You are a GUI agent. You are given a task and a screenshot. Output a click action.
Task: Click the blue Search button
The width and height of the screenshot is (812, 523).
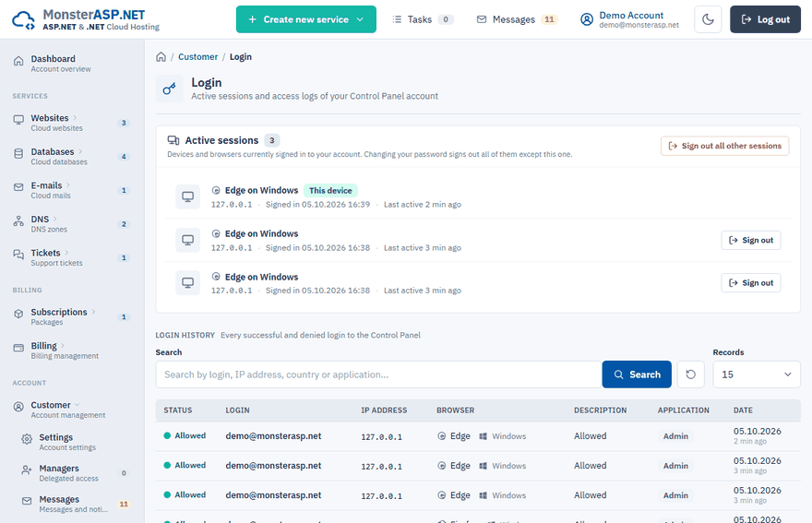(637, 374)
